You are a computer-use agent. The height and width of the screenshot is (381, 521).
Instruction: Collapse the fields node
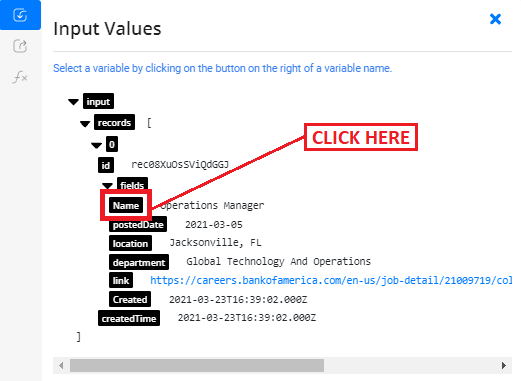point(107,185)
